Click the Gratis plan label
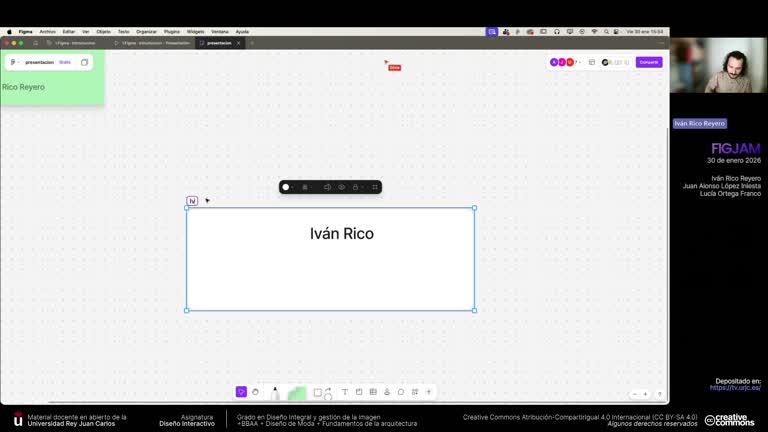The image size is (768, 432). pyautogui.click(x=65, y=62)
